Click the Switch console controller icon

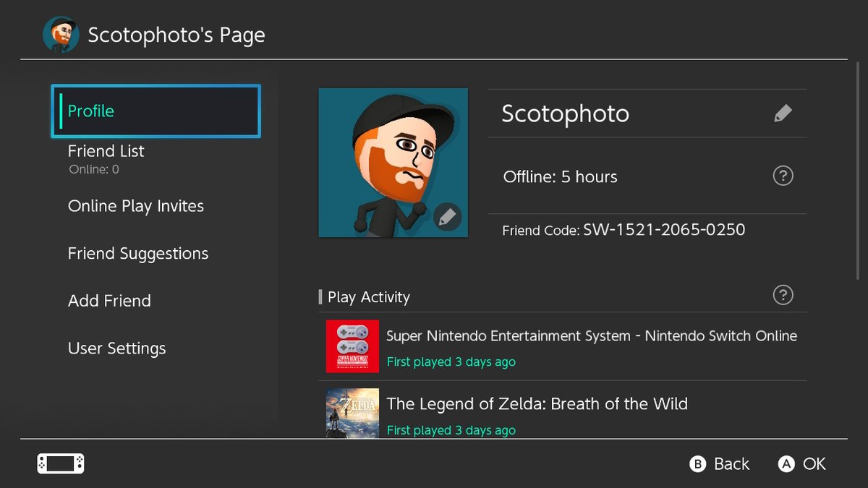tap(61, 463)
